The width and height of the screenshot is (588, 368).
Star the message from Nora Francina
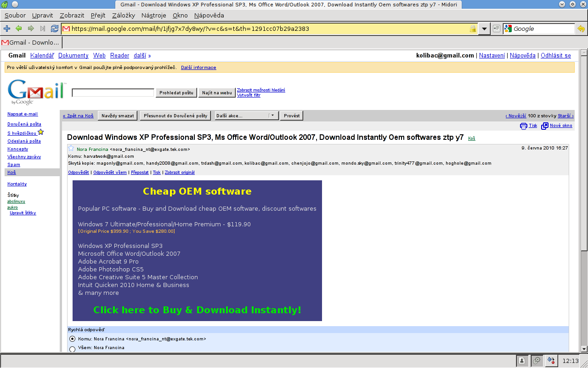click(71, 148)
